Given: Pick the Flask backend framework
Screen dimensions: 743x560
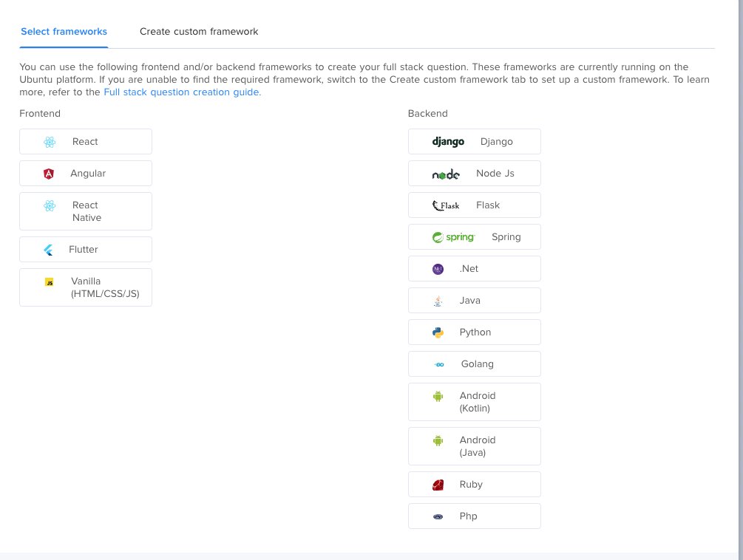Looking at the screenshot, I should 475,205.
